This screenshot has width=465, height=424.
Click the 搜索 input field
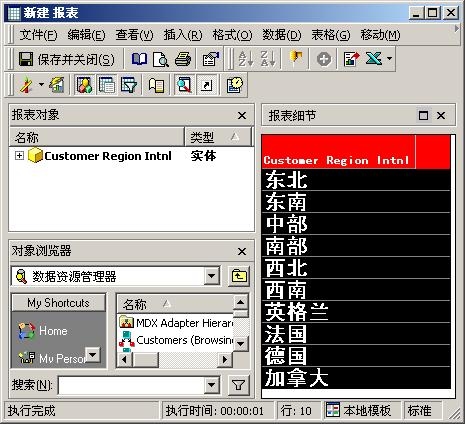click(x=131, y=385)
